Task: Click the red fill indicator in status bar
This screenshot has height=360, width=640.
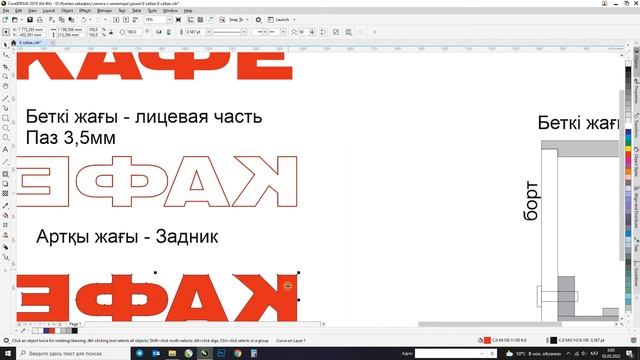Action: 487,340
